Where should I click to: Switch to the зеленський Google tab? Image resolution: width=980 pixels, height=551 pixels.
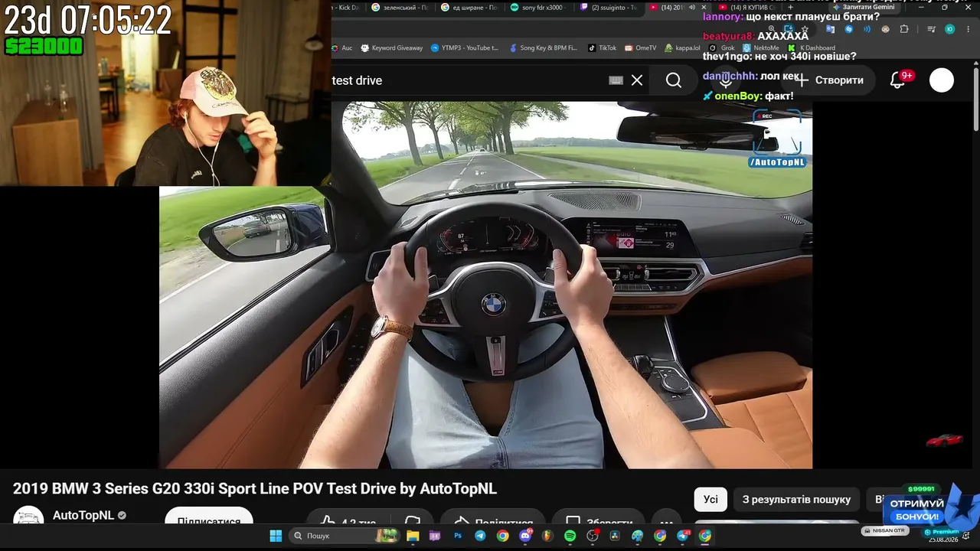(x=399, y=8)
